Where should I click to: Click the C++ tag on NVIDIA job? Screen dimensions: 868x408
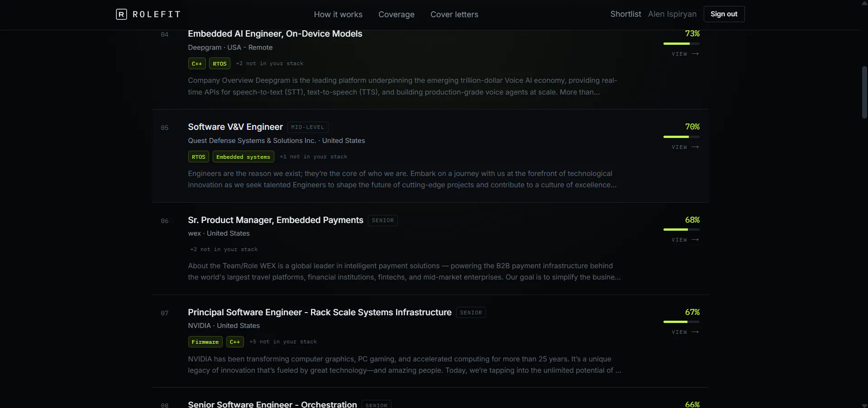click(235, 342)
